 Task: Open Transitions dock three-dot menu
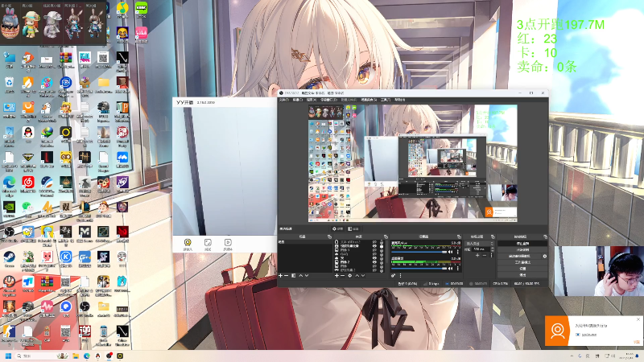tap(492, 256)
